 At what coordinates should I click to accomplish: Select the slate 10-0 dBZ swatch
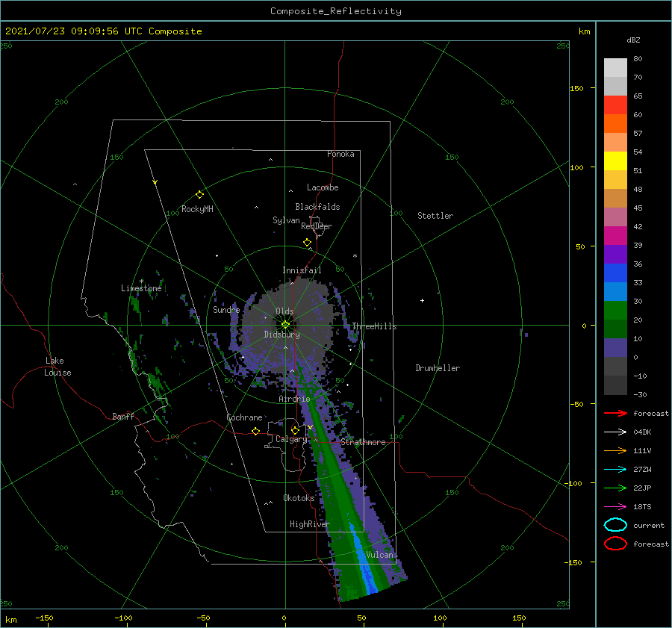[615, 347]
